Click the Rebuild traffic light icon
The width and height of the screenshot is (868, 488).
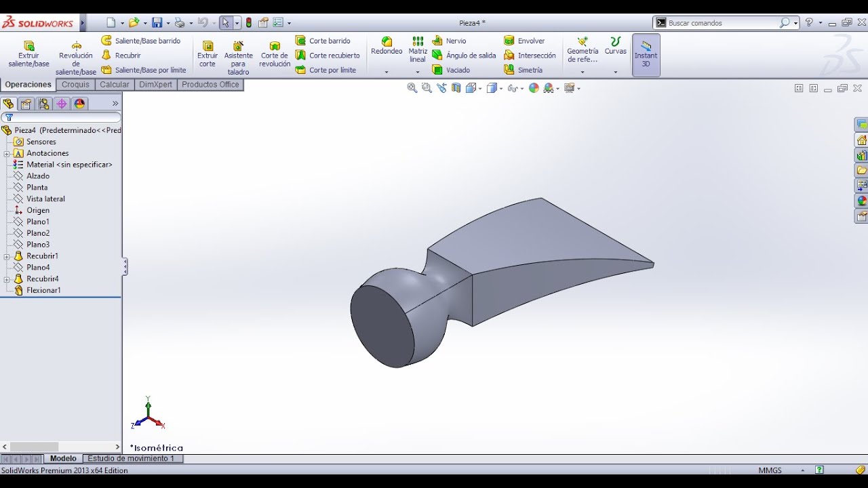pyautogui.click(x=249, y=23)
